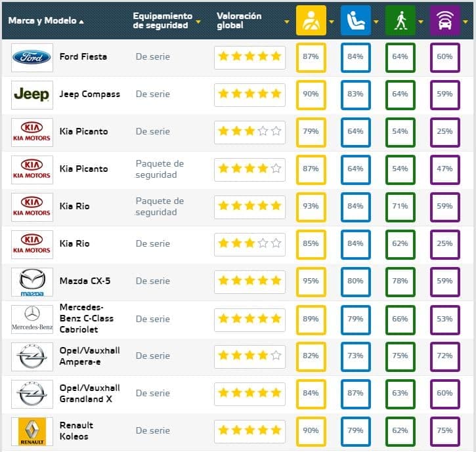Screen dimensions: 476x452
Task: Open the Equipamiento de seguridad dropdown arrow
Action: [198, 26]
